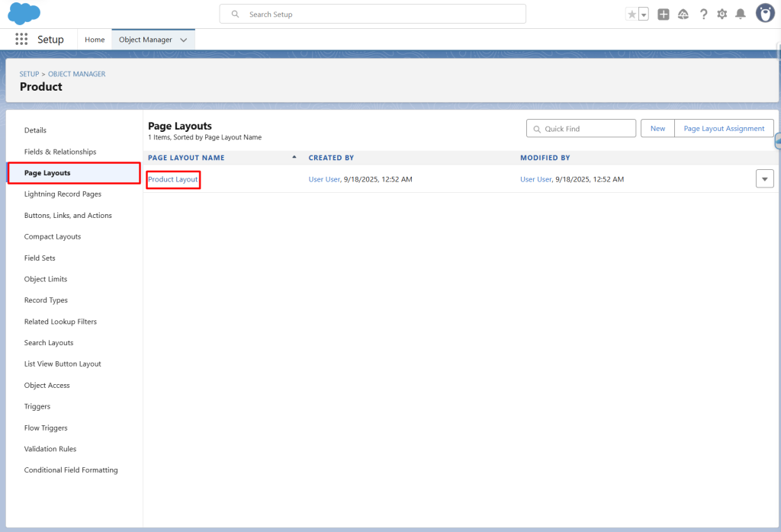Select Fields & Relationships in sidebar
Image resolution: width=781 pixels, height=532 pixels.
tap(60, 152)
